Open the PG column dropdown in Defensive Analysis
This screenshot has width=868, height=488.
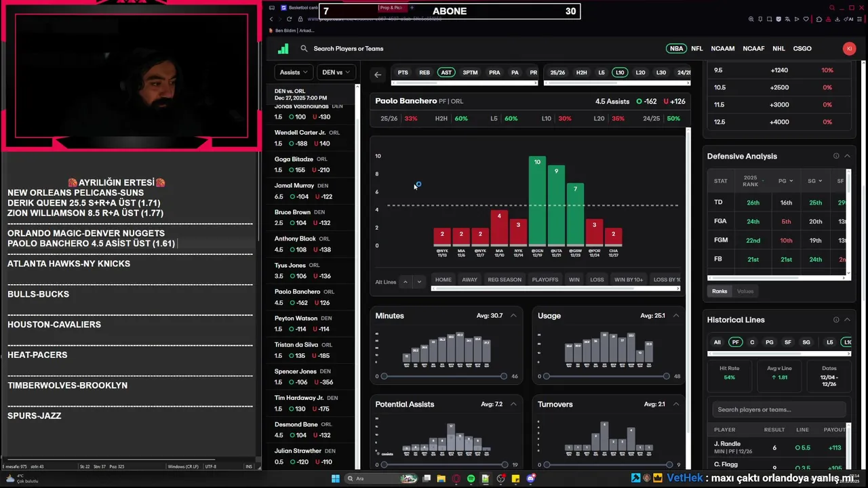click(x=786, y=181)
